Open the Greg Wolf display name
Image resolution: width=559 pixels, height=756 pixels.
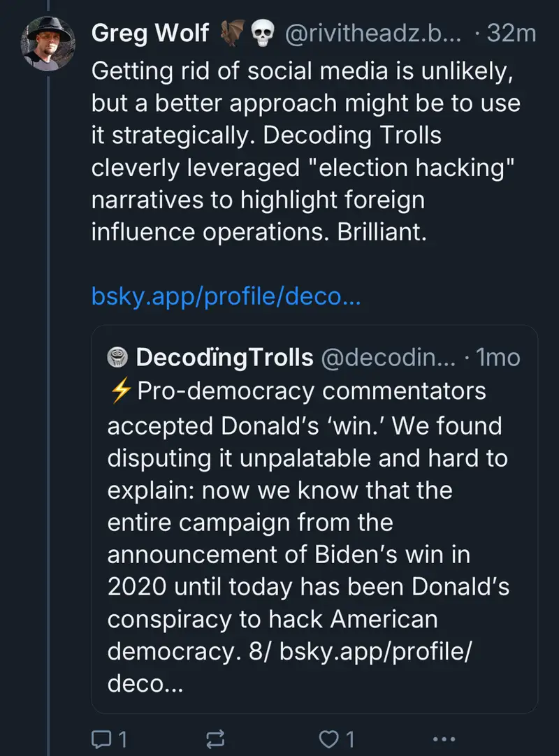[150, 34]
